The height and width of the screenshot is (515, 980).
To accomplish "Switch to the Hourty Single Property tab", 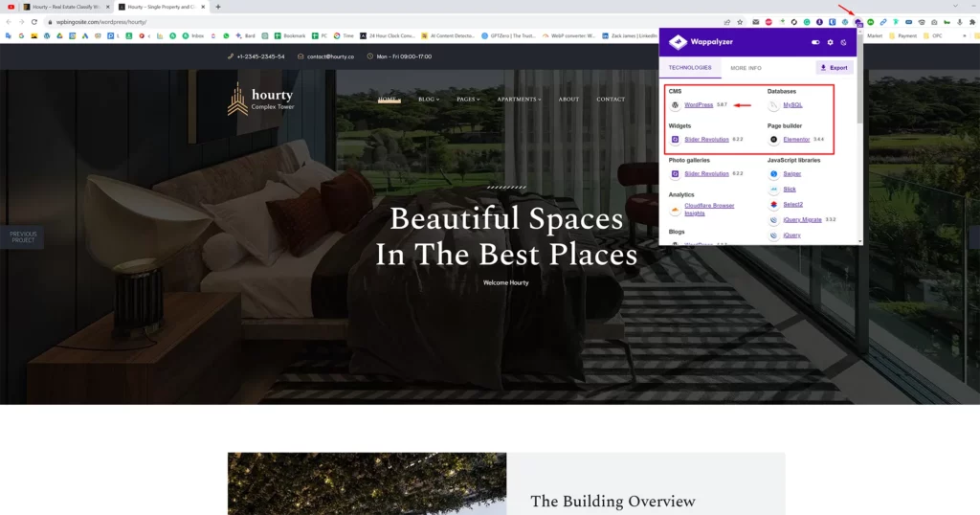I will [x=161, y=7].
